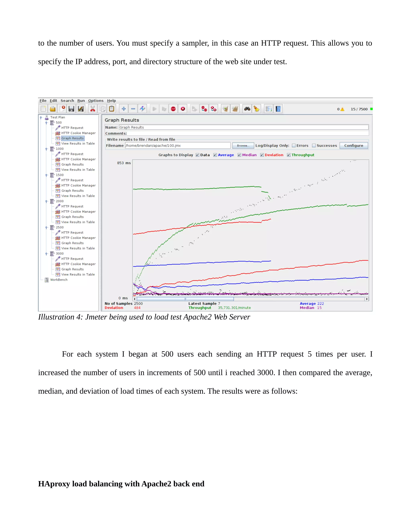The image size is (411, 532).
Task: Uncheck the Deviation graph checkbox
Action: pos(262,155)
